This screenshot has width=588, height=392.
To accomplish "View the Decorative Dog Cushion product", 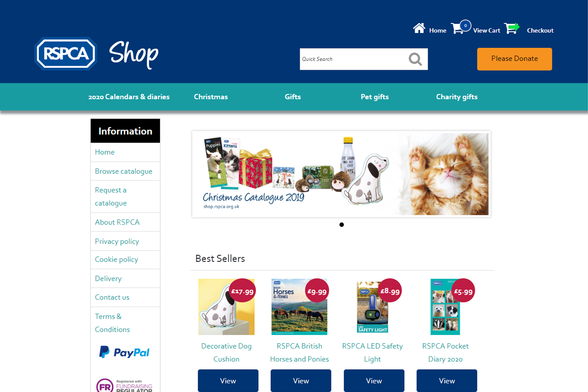I will tap(228, 381).
